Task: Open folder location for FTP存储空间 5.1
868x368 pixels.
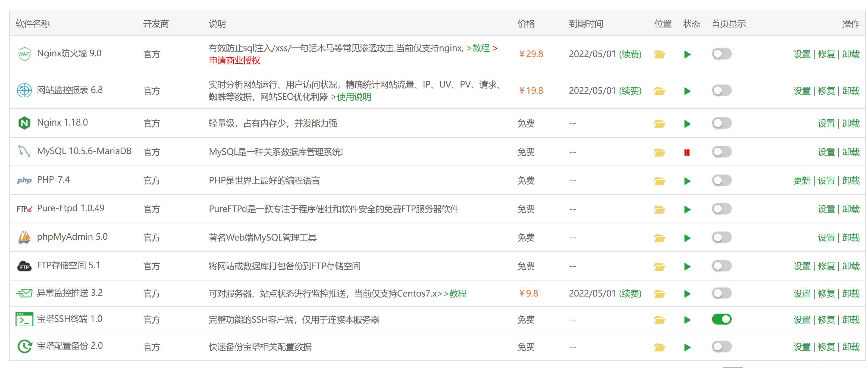Action: coord(659,267)
